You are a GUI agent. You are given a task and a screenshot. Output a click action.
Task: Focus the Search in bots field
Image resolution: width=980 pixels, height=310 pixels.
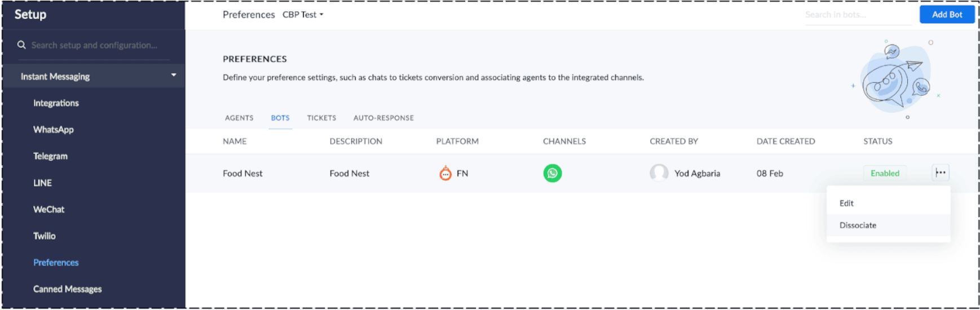pos(857,15)
